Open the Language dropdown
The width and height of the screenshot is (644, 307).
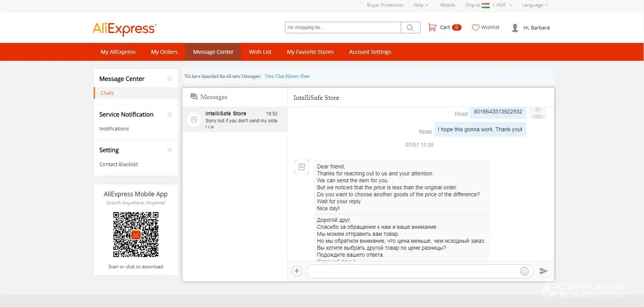click(x=534, y=5)
